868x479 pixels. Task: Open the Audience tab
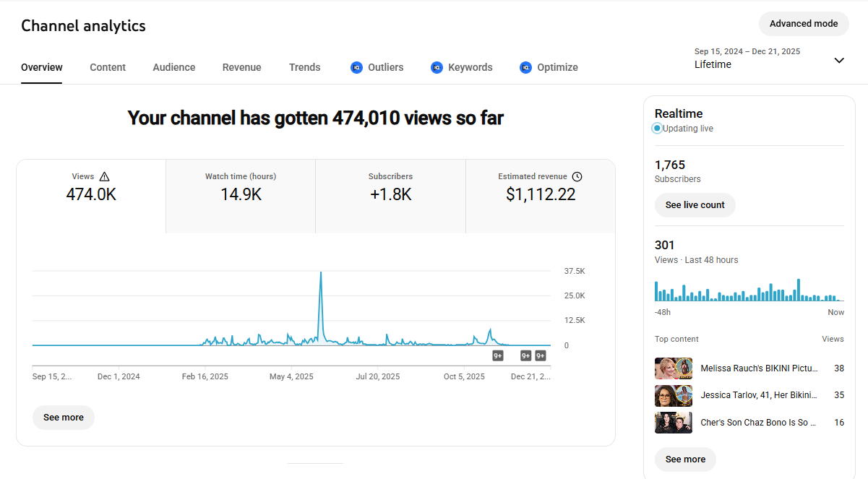pyautogui.click(x=174, y=67)
